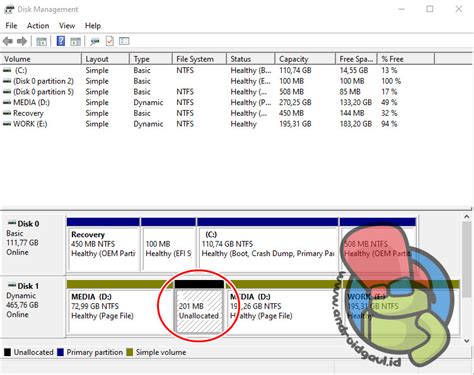Click the Show/Hide Console Tree icon

coord(42,41)
